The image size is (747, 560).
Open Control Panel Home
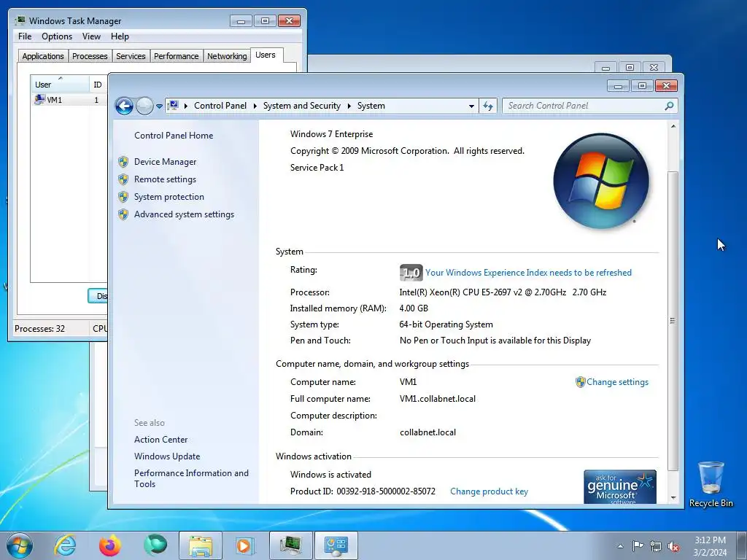click(x=174, y=135)
